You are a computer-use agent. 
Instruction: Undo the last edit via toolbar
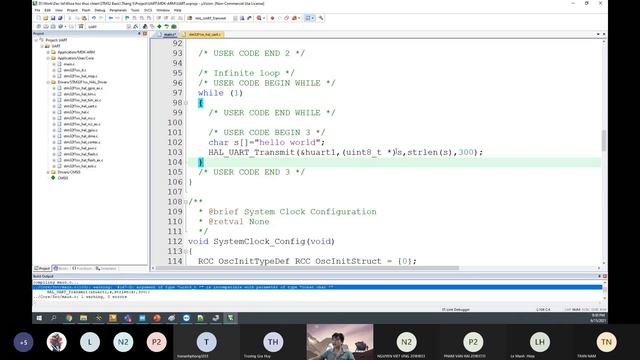(94, 18)
